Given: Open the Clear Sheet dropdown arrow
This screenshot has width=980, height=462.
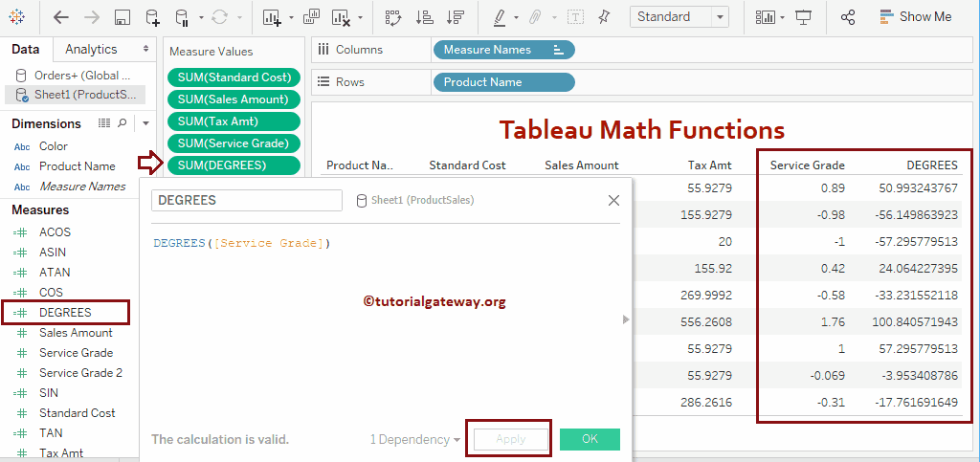Looking at the screenshot, I should (x=360, y=17).
